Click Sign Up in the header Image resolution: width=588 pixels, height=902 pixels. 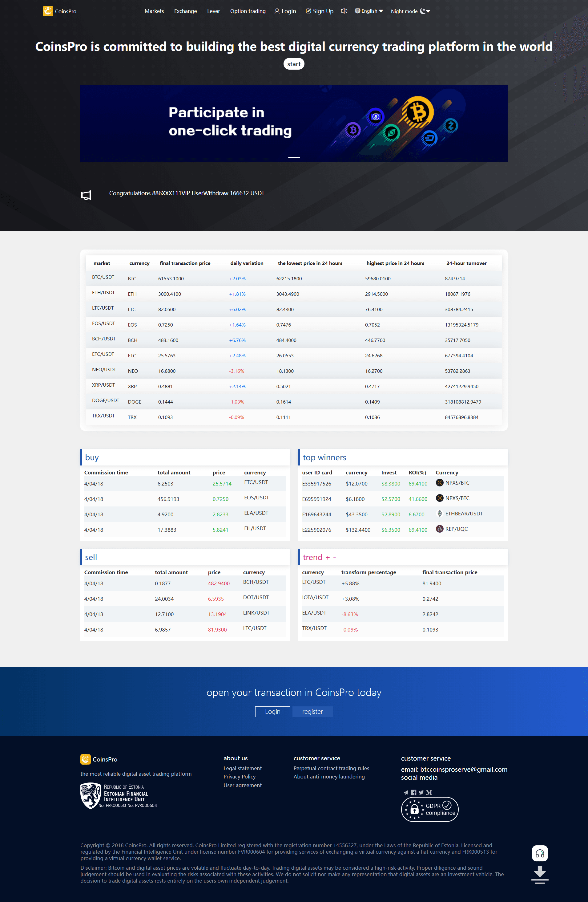(320, 11)
